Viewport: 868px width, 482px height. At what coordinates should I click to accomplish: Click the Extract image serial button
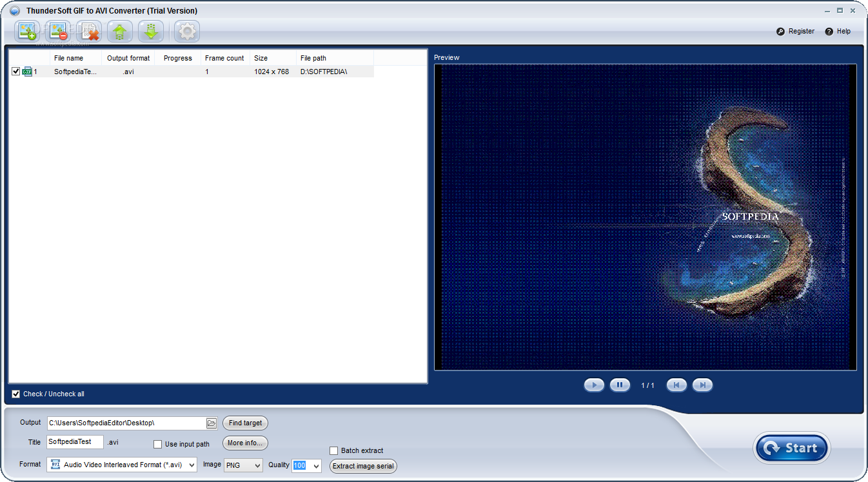363,466
